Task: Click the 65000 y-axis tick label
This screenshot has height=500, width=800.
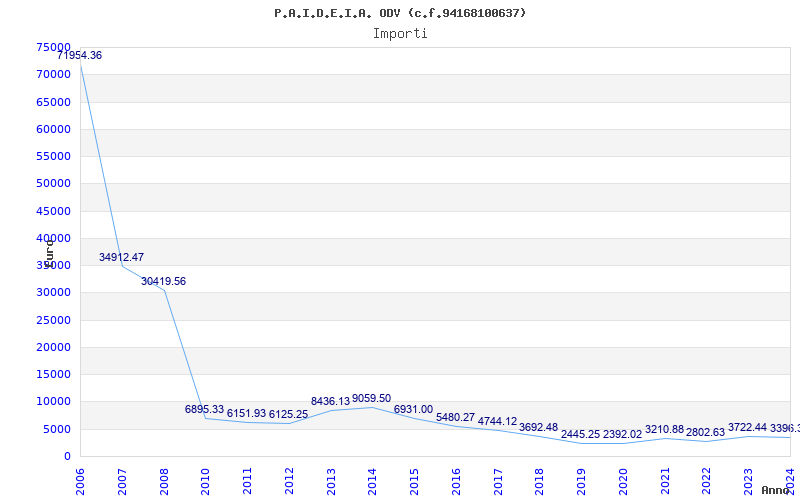Action: click(54, 102)
